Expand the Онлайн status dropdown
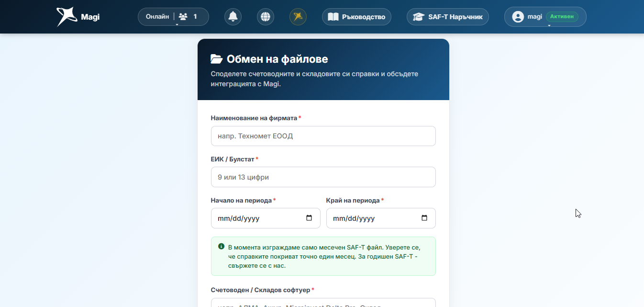This screenshot has height=307, width=644. pyautogui.click(x=173, y=17)
